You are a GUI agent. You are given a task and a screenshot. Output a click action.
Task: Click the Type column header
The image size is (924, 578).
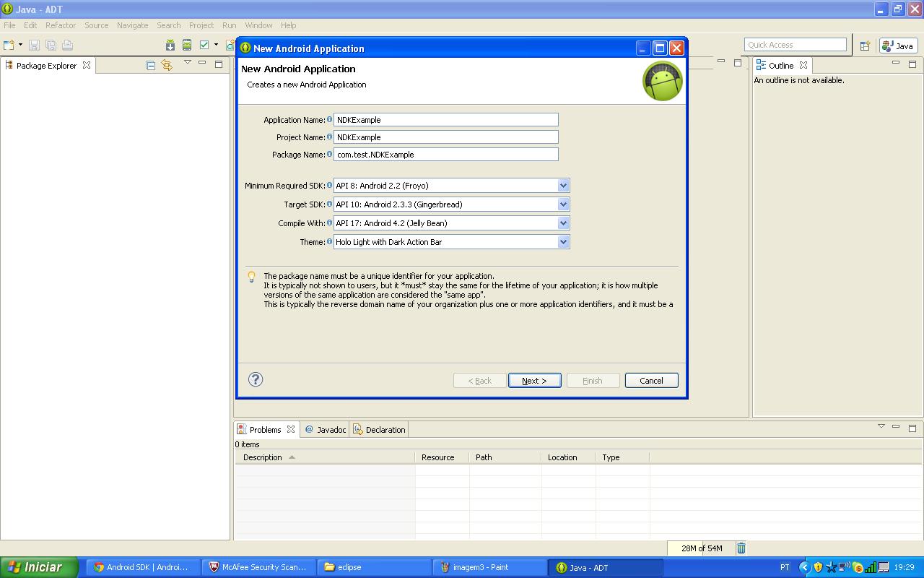pyautogui.click(x=623, y=457)
